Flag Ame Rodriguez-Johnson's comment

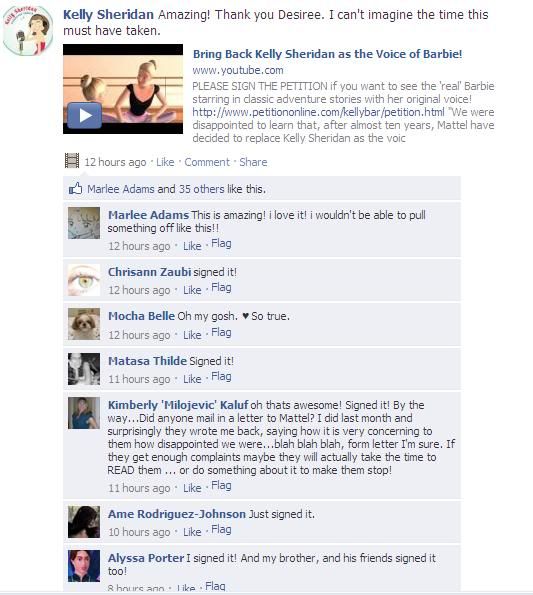221,529
